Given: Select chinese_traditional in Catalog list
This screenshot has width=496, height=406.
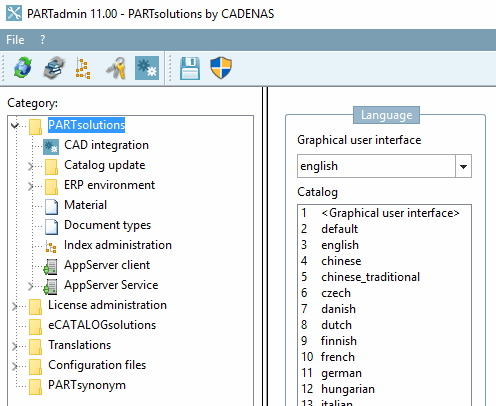Looking at the screenshot, I should [x=370, y=277].
